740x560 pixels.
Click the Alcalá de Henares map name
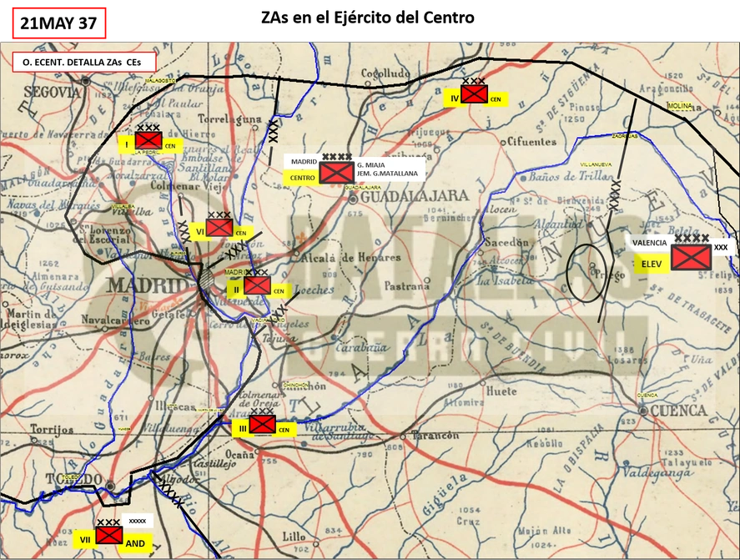pos(350,258)
